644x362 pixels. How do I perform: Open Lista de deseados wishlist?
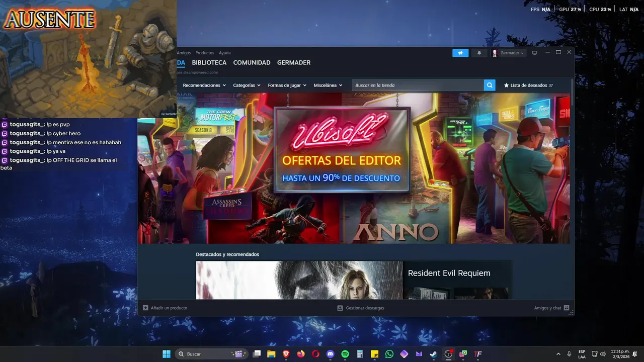pyautogui.click(x=529, y=85)
